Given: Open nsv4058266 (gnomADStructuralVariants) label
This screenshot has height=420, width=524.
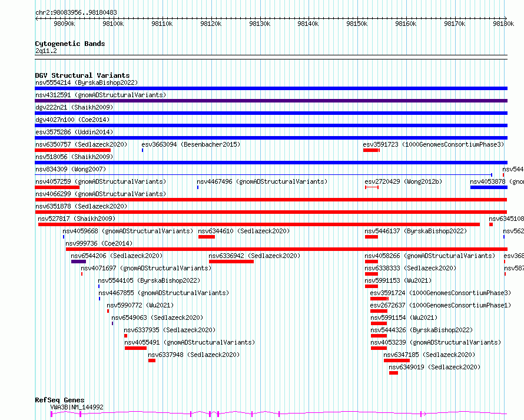Looking at the screenshot, I should [430, 256].
